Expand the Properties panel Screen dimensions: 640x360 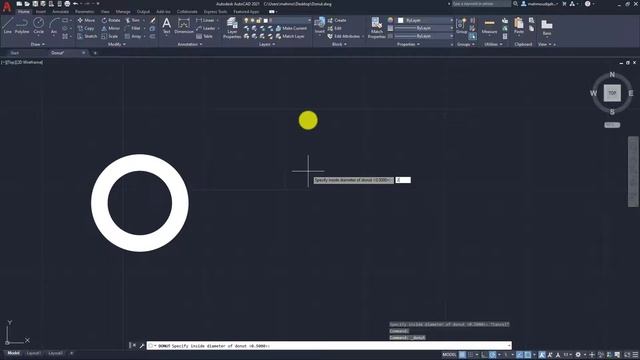click(408, 44)
